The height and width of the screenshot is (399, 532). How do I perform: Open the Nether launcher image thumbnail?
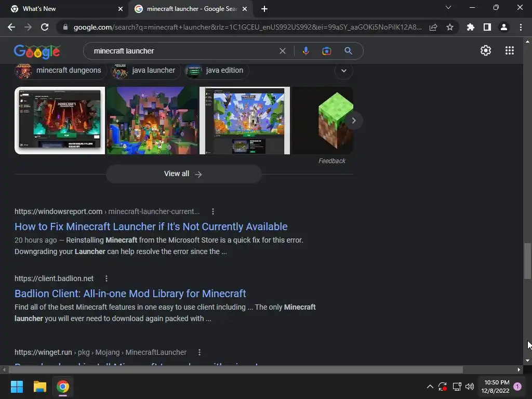[60, 121]
